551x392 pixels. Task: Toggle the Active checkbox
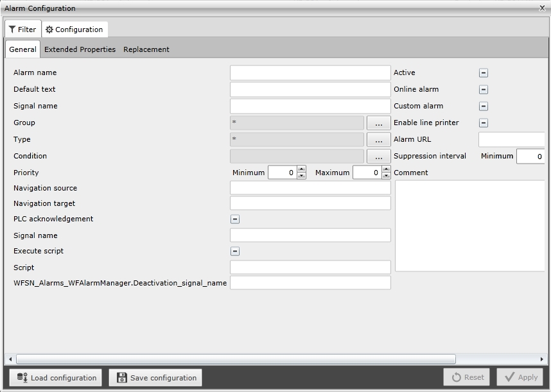(x=484, y=73)
